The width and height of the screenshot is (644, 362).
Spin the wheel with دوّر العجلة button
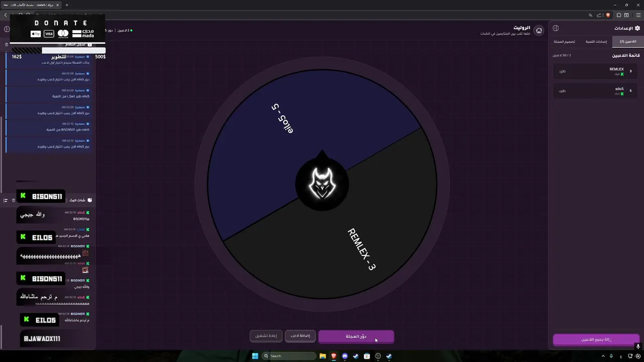pyautogui.click(x=356, y=336)
